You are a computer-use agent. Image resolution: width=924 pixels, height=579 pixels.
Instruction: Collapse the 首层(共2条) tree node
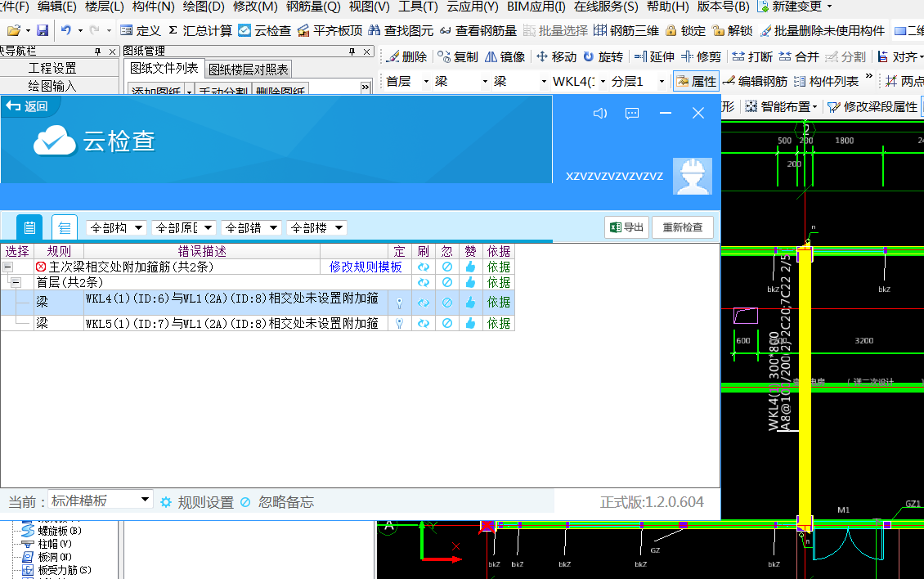[16, 282]
